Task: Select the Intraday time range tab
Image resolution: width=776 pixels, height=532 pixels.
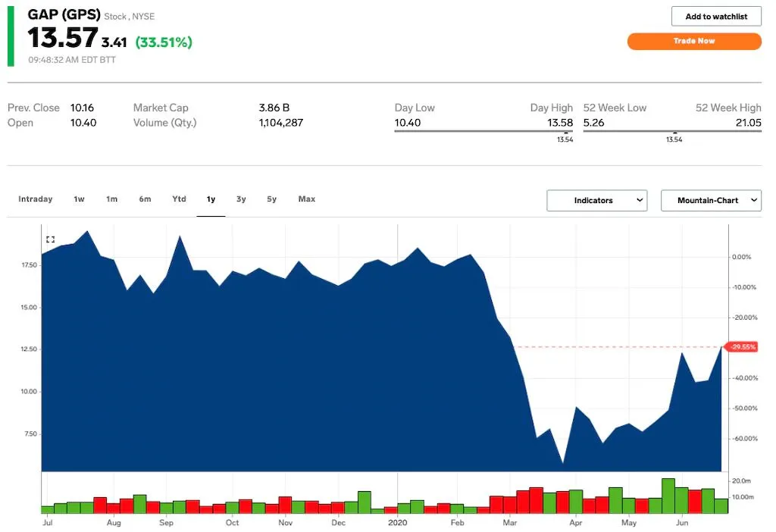Action: point(35,199)
